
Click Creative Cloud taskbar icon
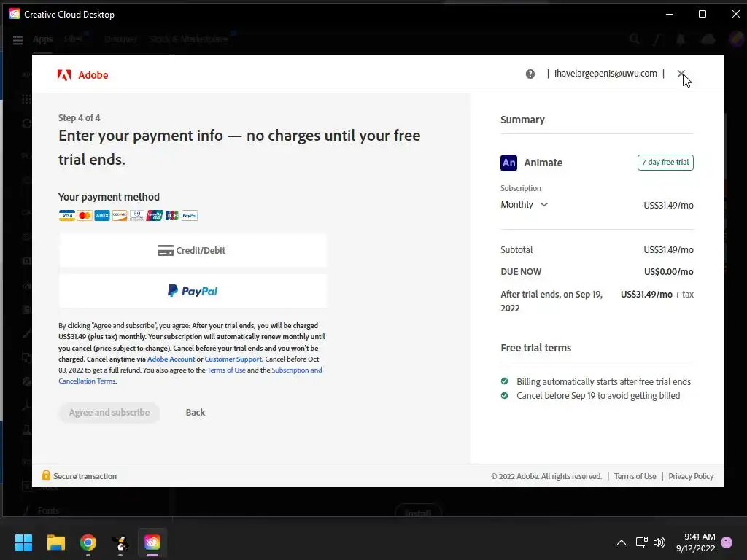152,542
